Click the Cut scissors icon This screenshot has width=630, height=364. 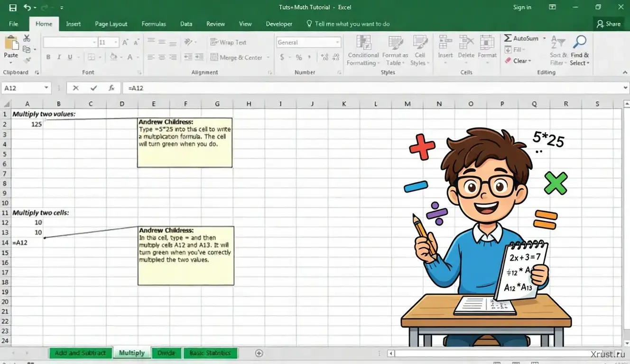point(27,38)
